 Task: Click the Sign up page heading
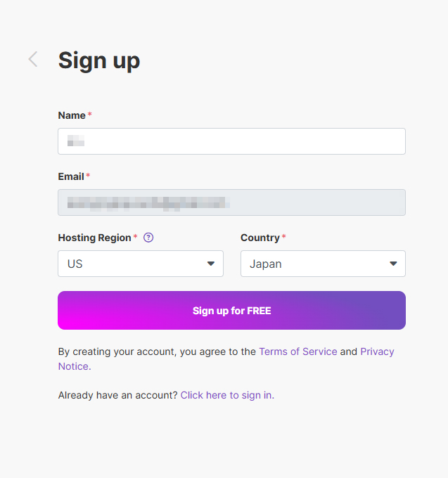[99, 60]
